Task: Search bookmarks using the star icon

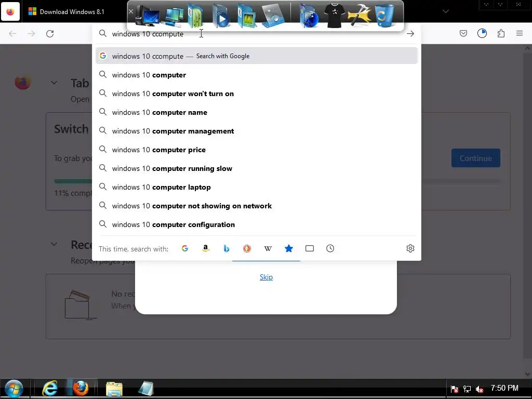Action: [x=289, y=248]
